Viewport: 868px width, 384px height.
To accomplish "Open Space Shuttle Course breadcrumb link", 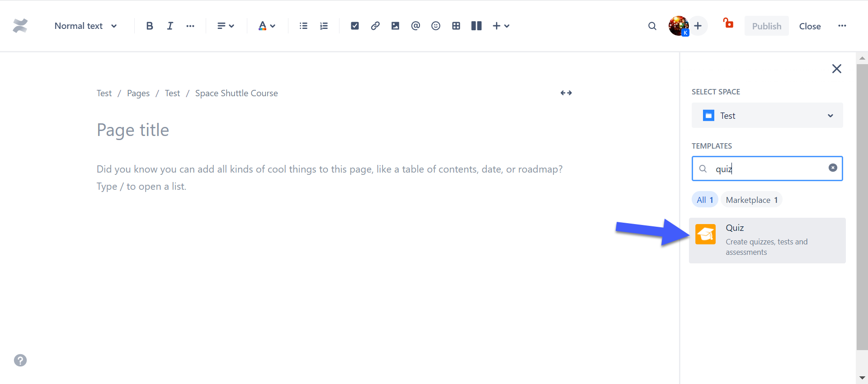I will [x=236, y=94].
